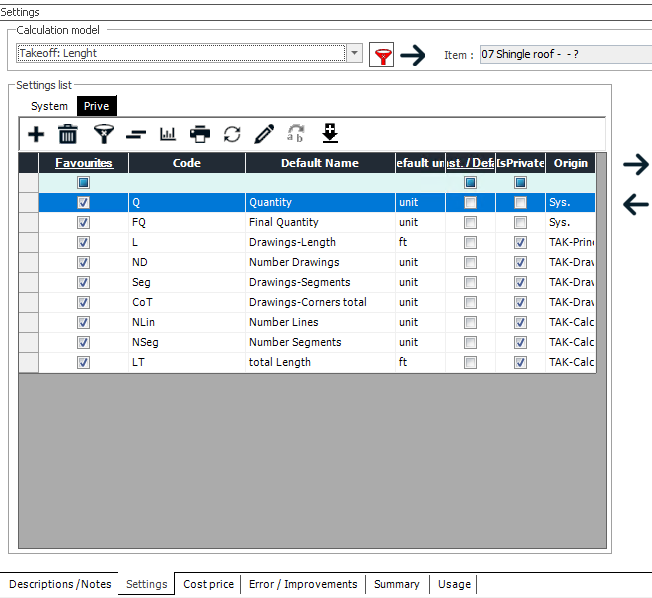Click the pencil edit icon
This screenshot has width=652, height=598.
click(264, 134)
